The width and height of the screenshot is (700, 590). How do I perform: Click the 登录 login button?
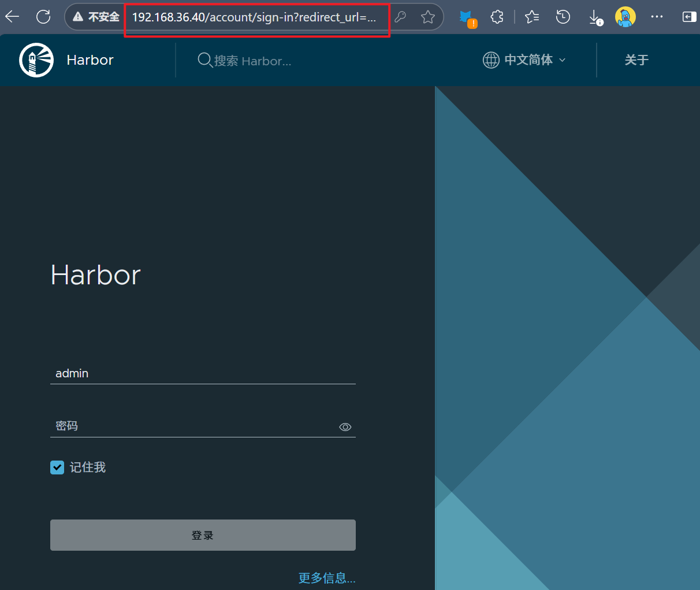[203, 535]
